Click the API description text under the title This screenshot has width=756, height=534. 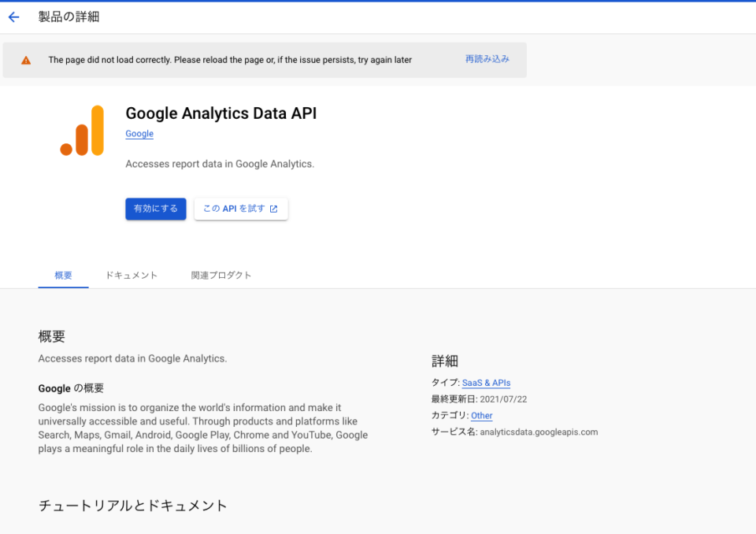(220, 164)
